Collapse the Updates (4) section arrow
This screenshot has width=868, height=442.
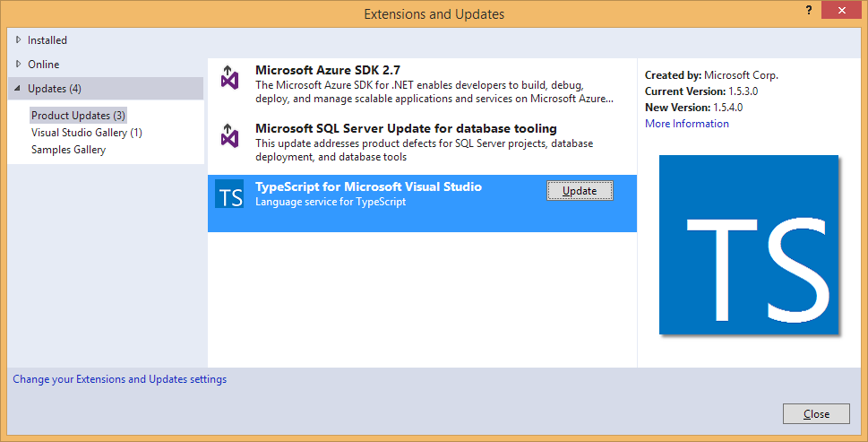pos(18,89)
